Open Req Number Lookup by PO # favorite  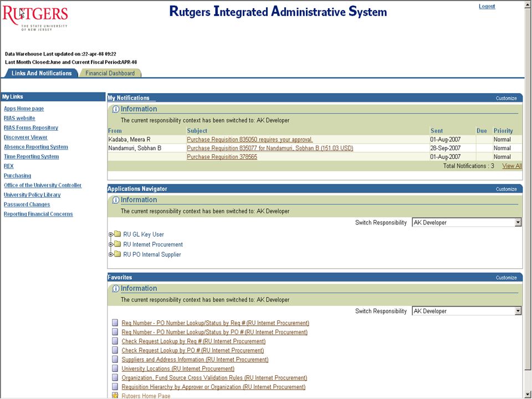pyautogui.click(x=215, y=332)
